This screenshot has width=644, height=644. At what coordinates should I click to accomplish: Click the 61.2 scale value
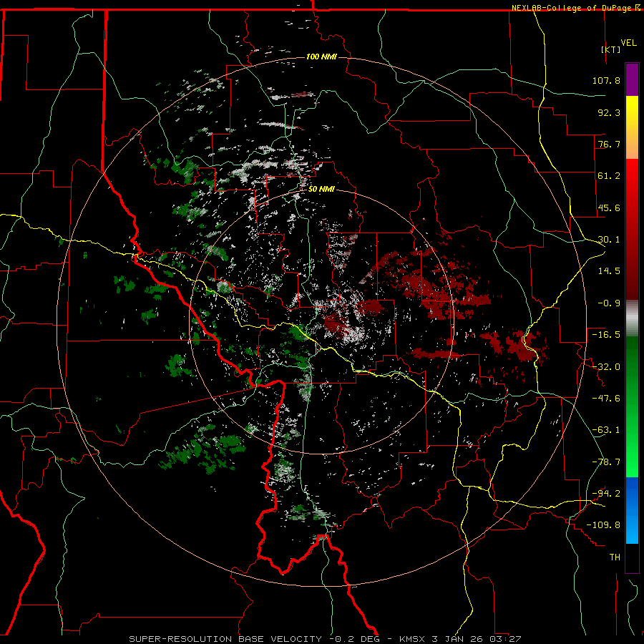[609, 176]
